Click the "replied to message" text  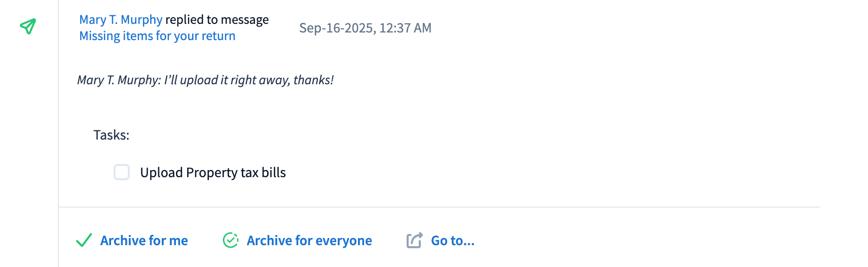(217, 20)
